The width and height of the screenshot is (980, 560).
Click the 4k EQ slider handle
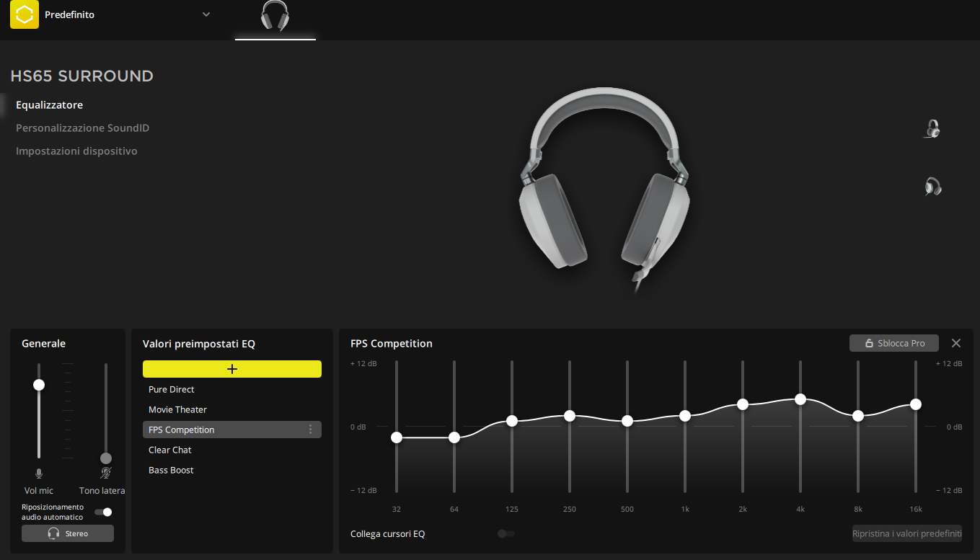800,399
